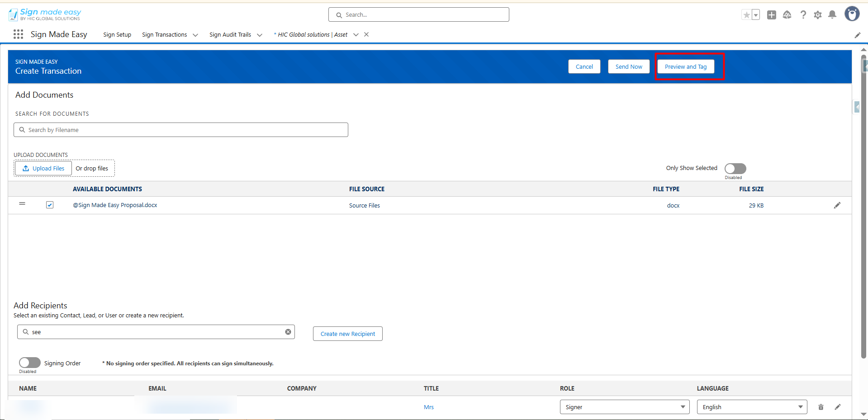Open the Trailhead guidance icon
Image resolution: width=868 pixels, height=420 pixels.
click(787, 15)
